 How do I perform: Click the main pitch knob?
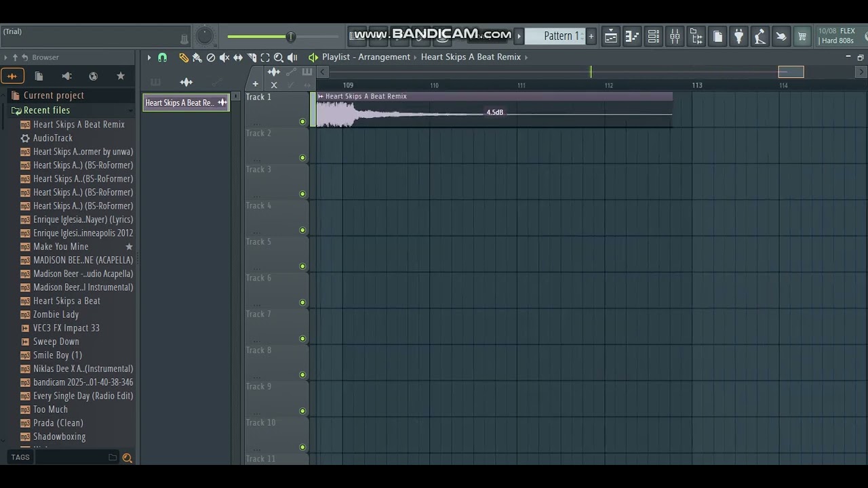(x=204, y=37)
